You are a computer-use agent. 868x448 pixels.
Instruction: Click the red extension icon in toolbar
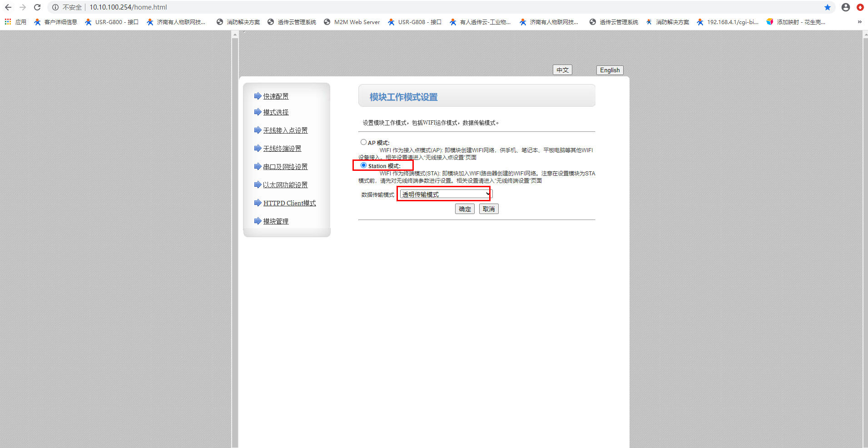[860, 7]
